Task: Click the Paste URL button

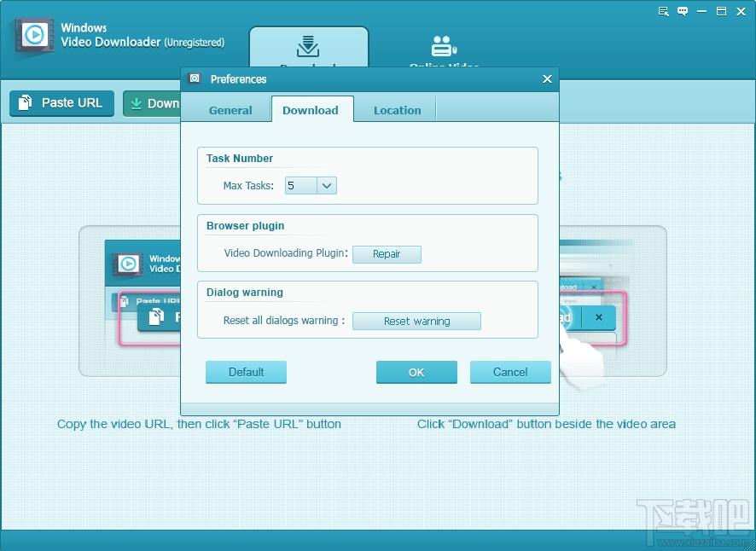Action: pos(61,103)
